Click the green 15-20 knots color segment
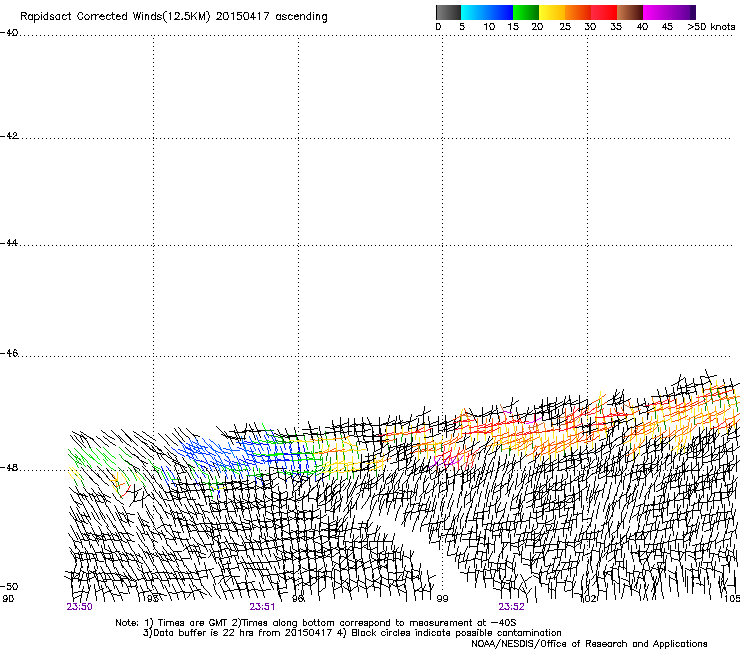 [526, 12]
